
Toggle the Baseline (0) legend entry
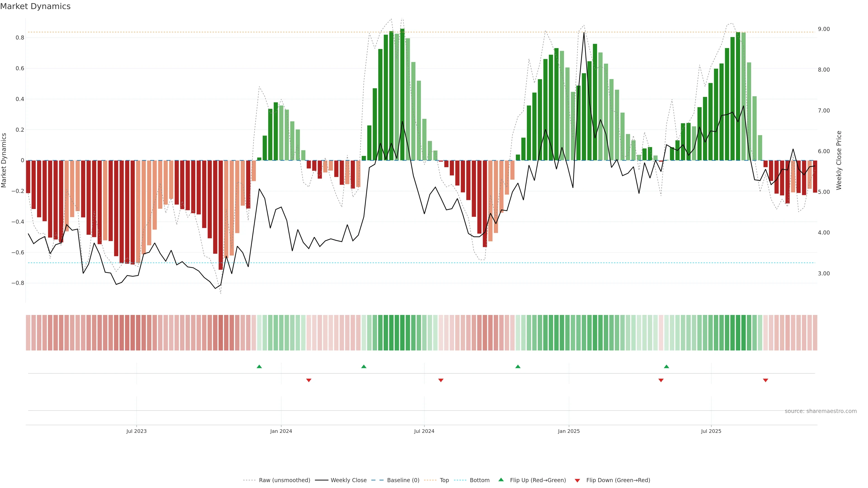coord(403,480)
